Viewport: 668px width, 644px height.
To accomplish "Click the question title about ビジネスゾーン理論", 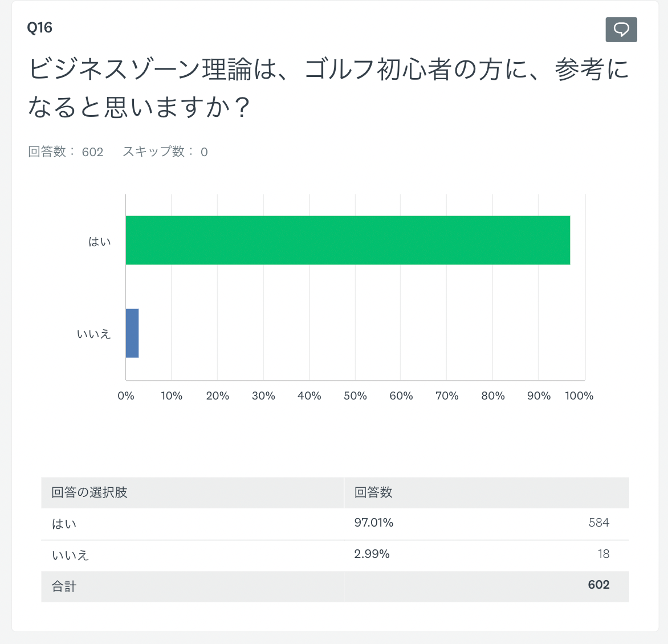I will coord(328,88).
